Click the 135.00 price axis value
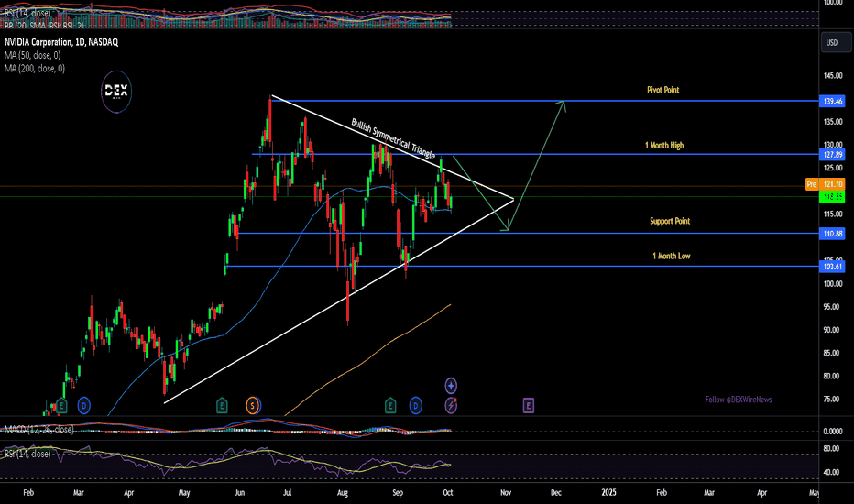This screenshot has height=504, width=854. 833,122
